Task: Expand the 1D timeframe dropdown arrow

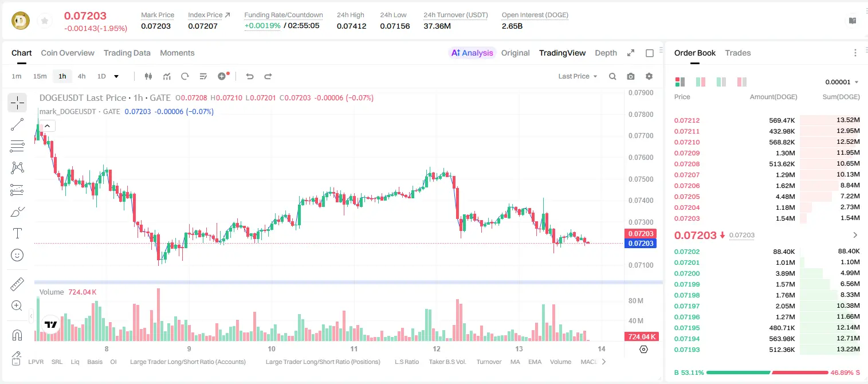Action: point(116,76)
